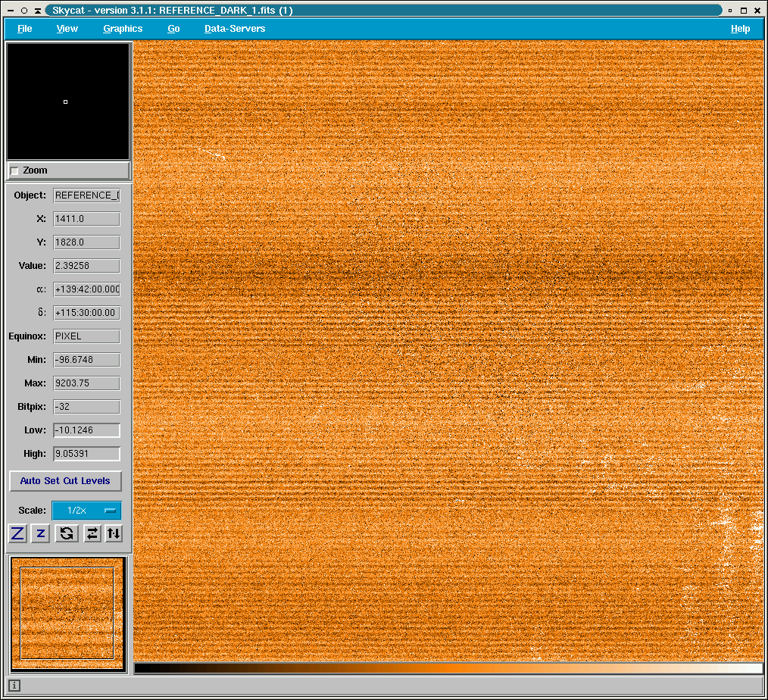Click the pan window thumbnail image

tap(67, 613)
